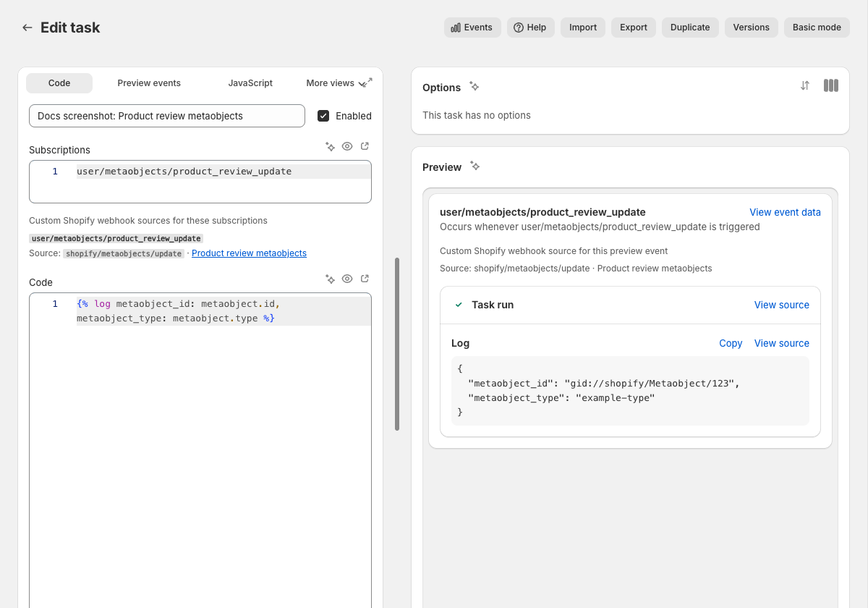Image resolution: width=868 pixels, height=608 pixels.
Task: Open the Events chart button
Action: [x=472, y=28]
